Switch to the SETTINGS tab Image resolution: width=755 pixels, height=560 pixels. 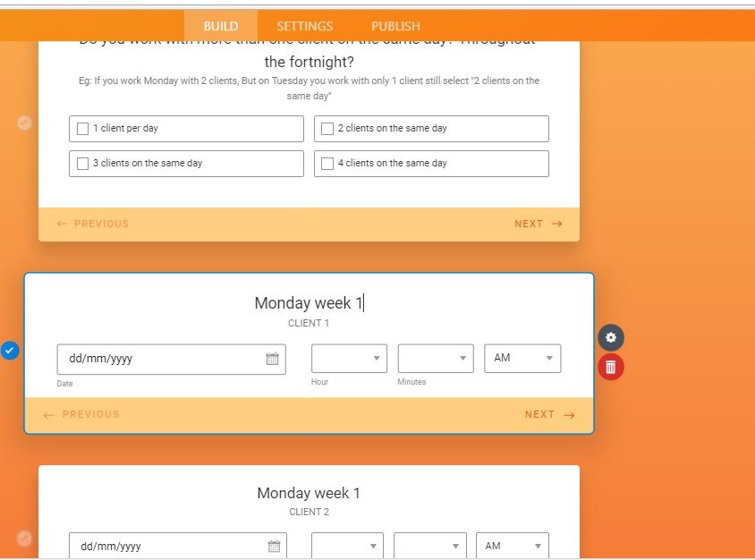305,25
